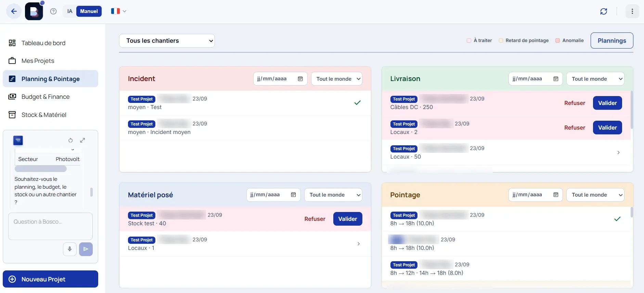Click the Bosco chat horizontal scrollbar
Viewport: 644px width, 293px height.
pos(41,169)
